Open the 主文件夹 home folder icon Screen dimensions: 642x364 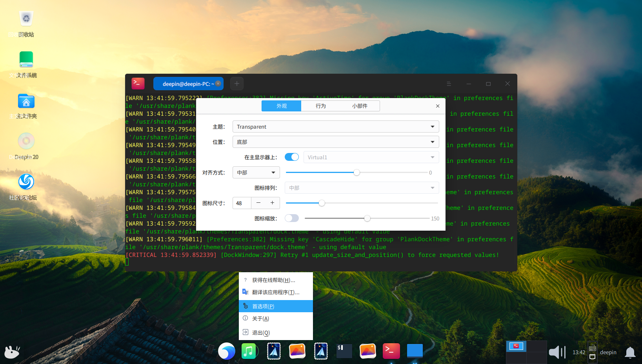click(26, 101)
